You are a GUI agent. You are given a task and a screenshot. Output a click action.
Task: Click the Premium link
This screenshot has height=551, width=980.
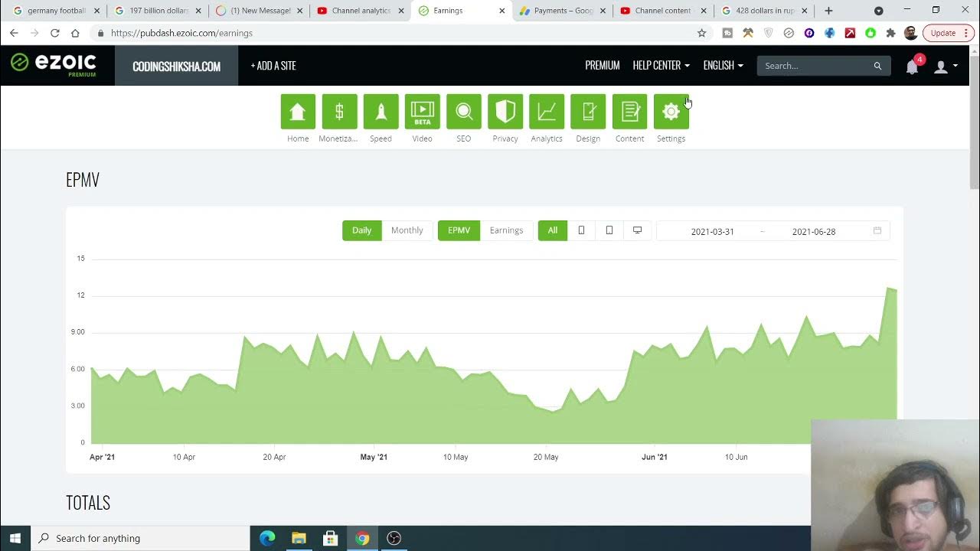(x=602, y=66)
